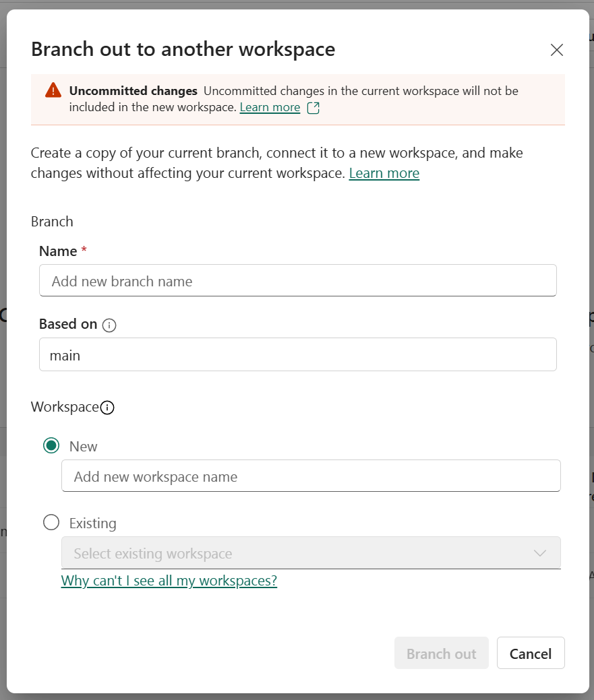Click the chevron on the workspace selector
Screen dimensions: 594x700
click(x=539, y=552)
